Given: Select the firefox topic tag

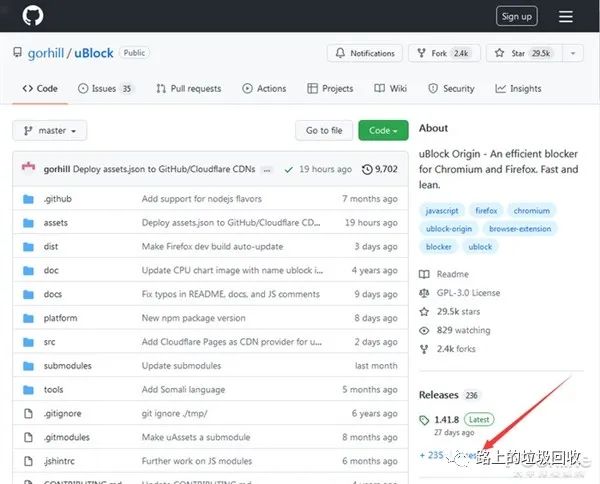Looking at the screenshot, I should pos(486,211).
